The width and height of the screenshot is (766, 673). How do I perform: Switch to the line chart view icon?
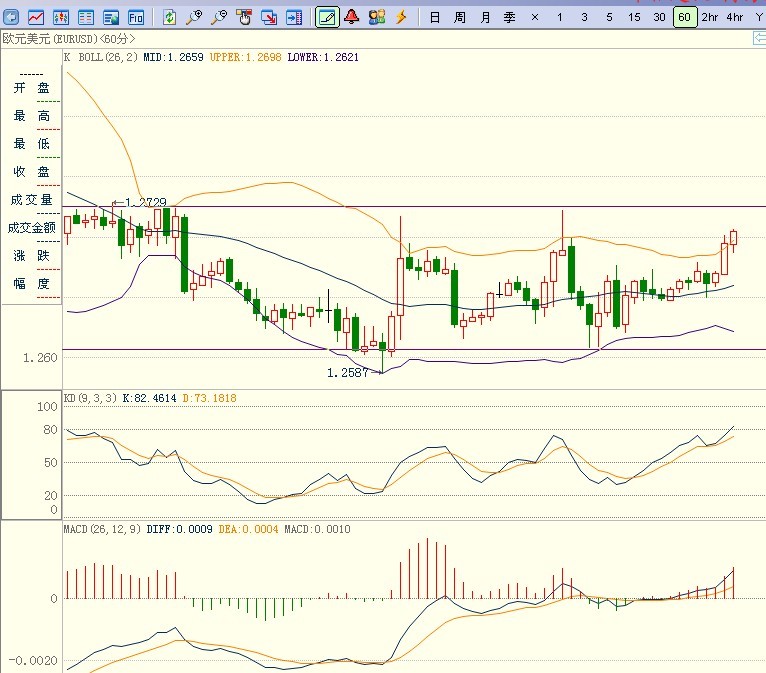(36, 17)
